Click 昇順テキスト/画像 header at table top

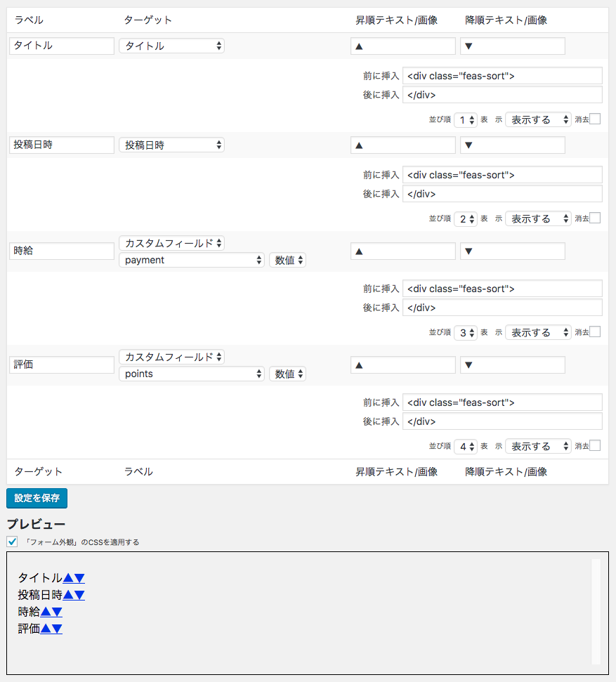click(x=396, y=20)
